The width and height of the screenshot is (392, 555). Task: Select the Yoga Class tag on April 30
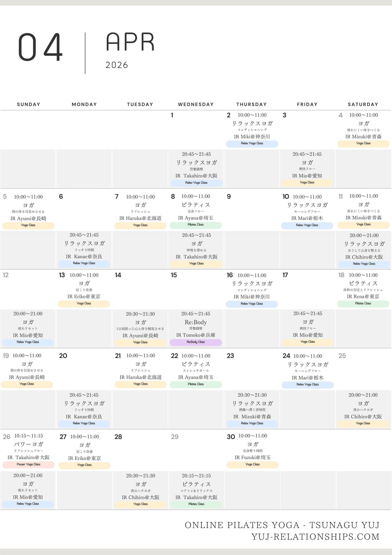(252, 465)
